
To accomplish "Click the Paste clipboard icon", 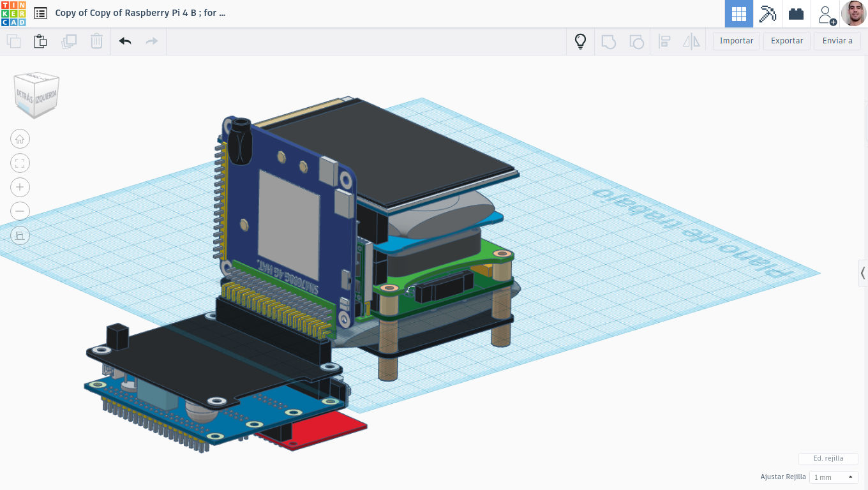I will point(40,41).
